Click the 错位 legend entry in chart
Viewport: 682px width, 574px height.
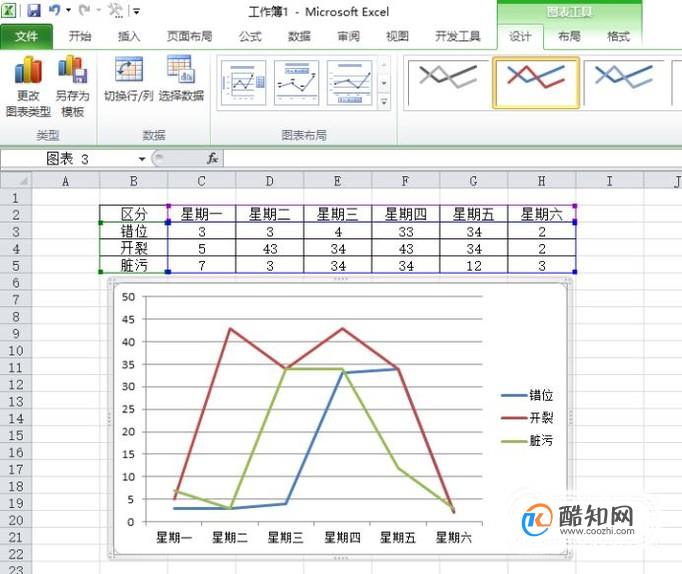[527, 395]
